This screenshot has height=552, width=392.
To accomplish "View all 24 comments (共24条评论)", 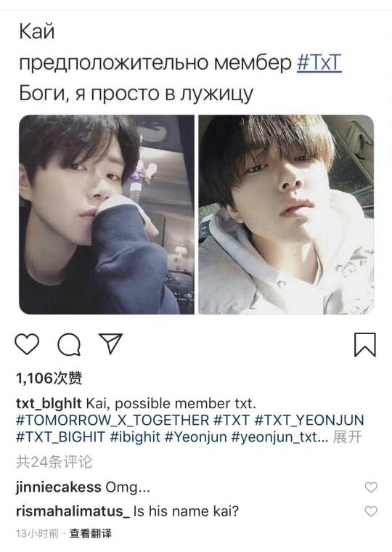I will point(54,462).
